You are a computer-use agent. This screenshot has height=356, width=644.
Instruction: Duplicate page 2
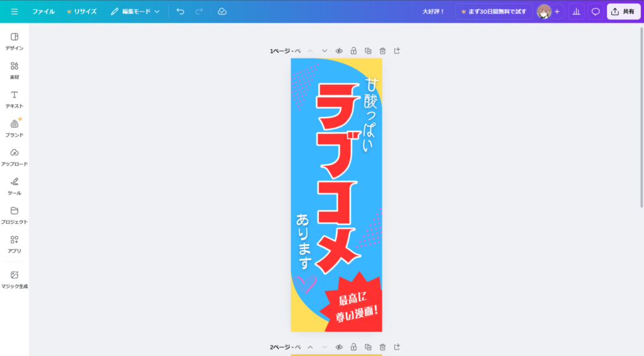pyautogui.click(x=368, y=347)
